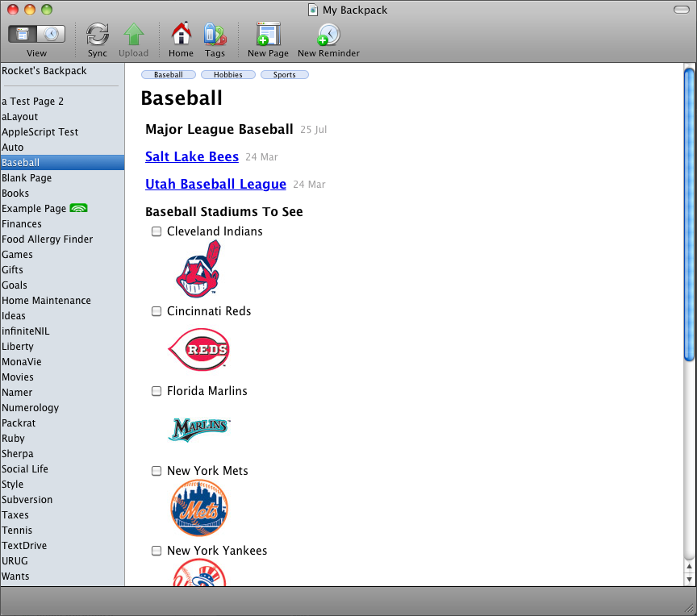
Task: Select Rocket's Backpack in the sidebar
Action: [x=44, y=71]
